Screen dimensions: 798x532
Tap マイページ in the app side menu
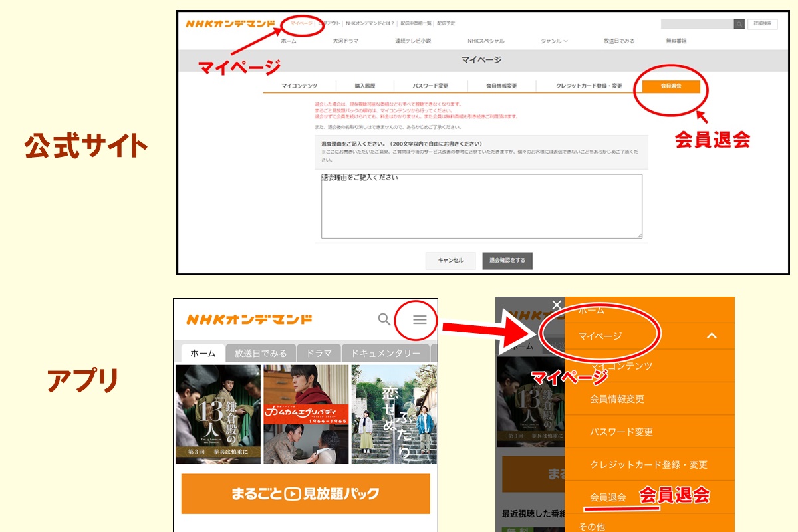pyautogui.click(x=600, y=336)
